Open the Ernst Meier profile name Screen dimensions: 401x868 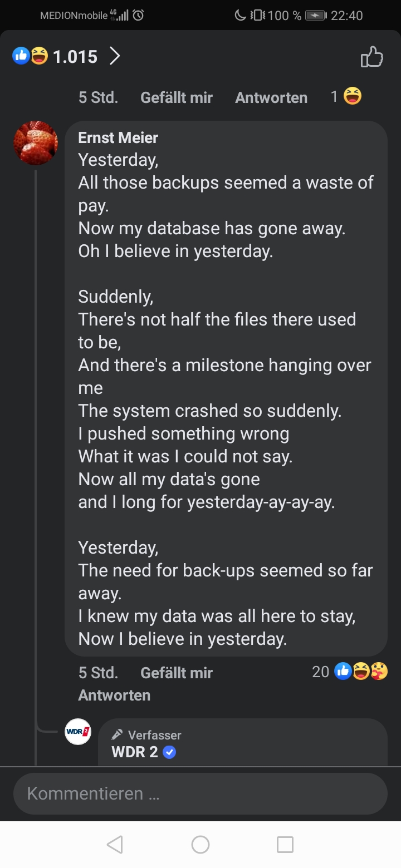[x=118, y=137]
